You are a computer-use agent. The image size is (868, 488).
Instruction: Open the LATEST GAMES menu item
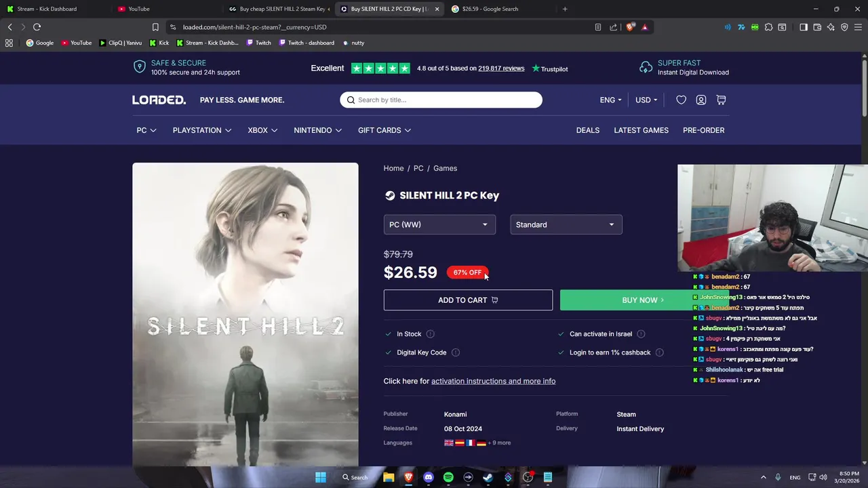pos(641,130)
